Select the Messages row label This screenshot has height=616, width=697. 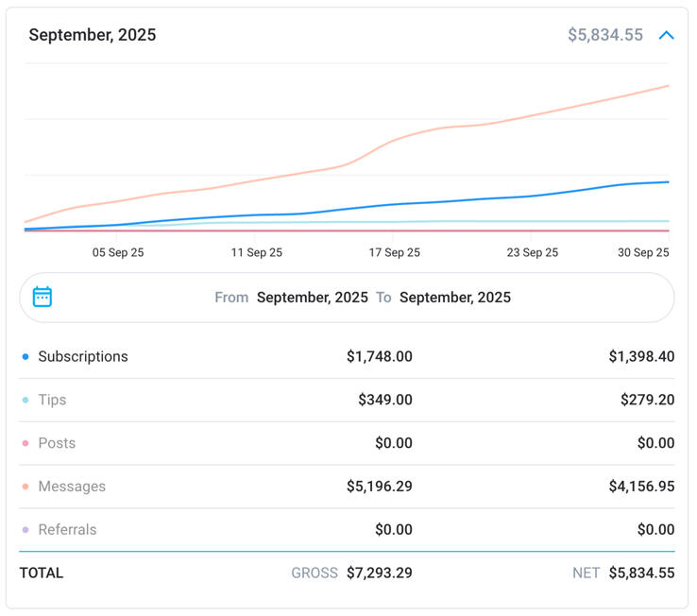72,487
